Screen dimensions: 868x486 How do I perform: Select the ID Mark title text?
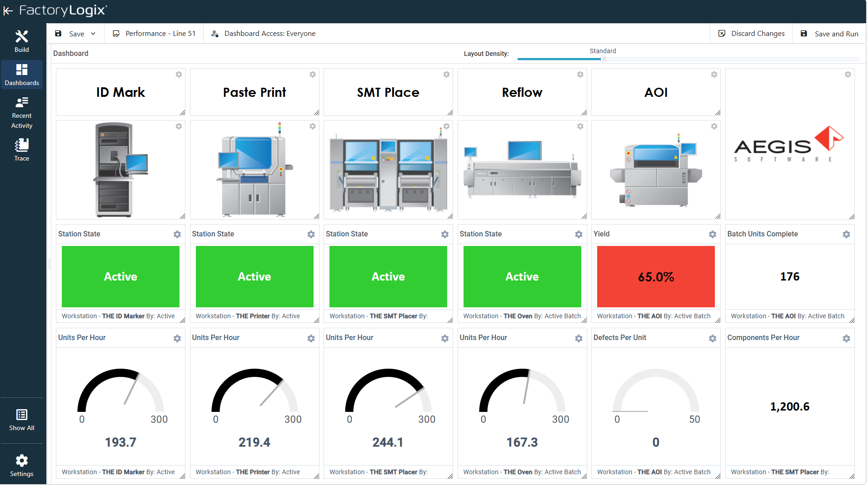pos(120,92)
